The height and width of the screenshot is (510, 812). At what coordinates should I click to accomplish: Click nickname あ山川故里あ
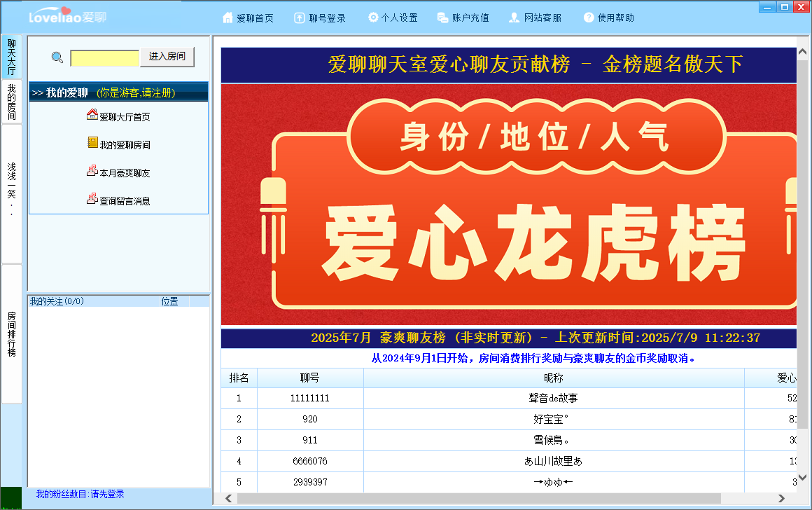coord(553,461)
